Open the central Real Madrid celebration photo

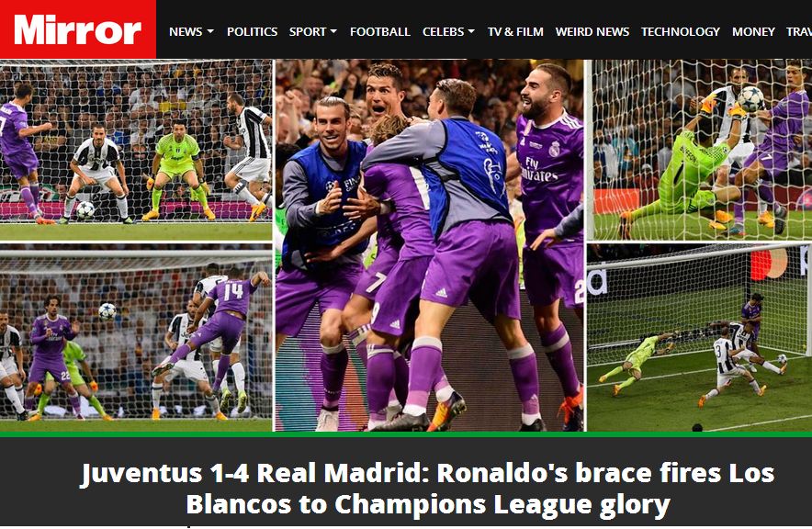tap(429, 245)
